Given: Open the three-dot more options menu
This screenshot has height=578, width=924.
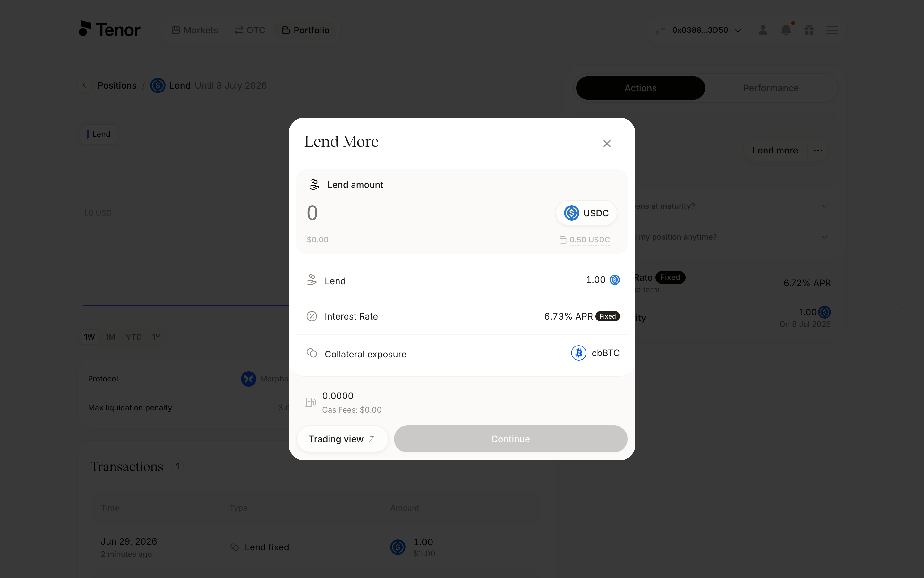Looking at the screenshot, I should click(x=818, y=150).
